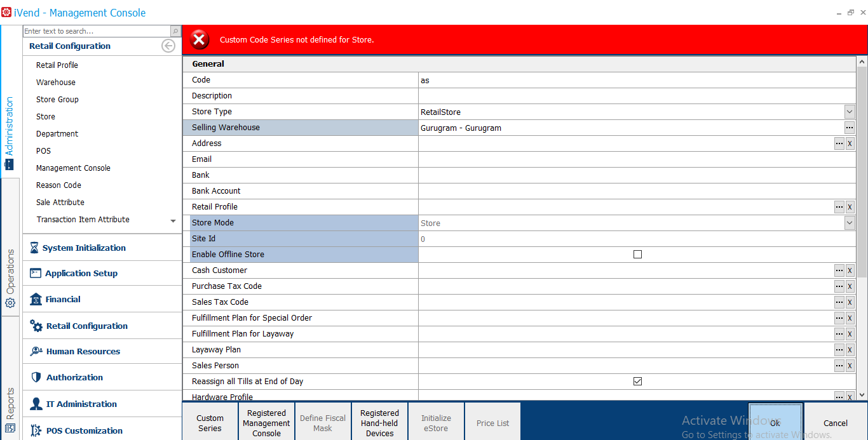868x440 pixels.
Task: Click the Cancel button
Action: click(x=836, y=422)
